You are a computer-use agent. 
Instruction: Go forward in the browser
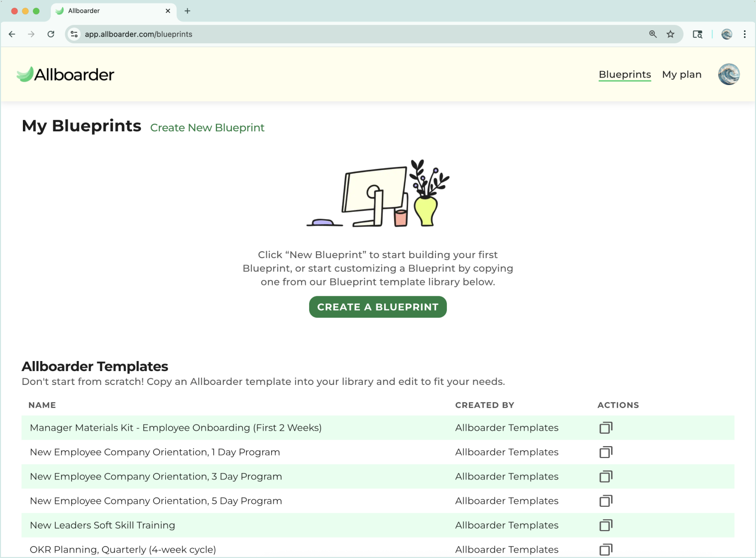point(31,34)
